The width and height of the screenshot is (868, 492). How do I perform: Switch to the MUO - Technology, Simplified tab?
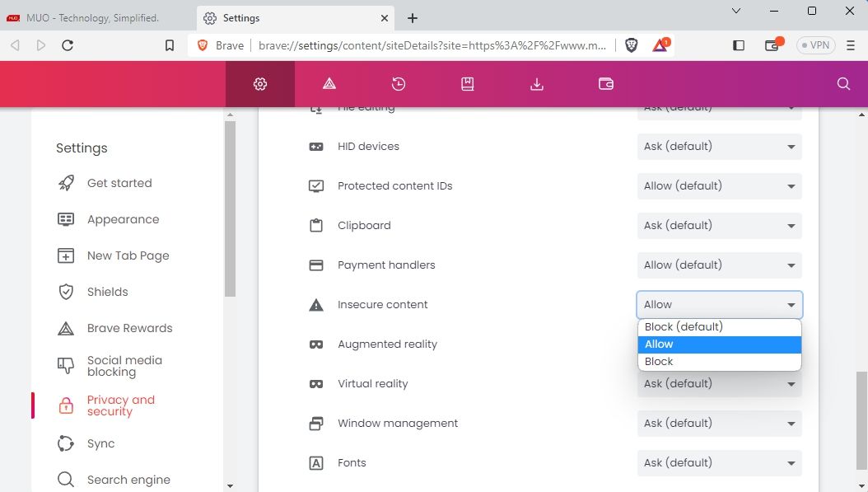pos(91,18)
